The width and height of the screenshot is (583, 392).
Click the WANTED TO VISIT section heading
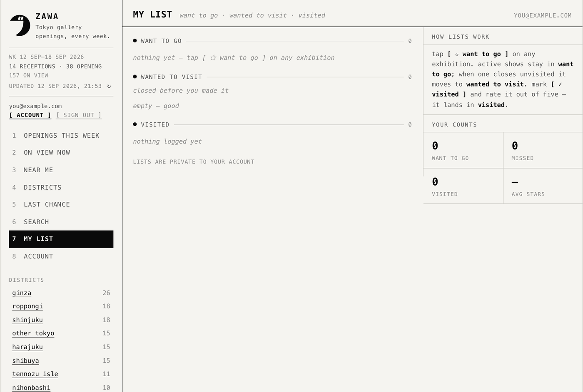[x=171, y=77]
